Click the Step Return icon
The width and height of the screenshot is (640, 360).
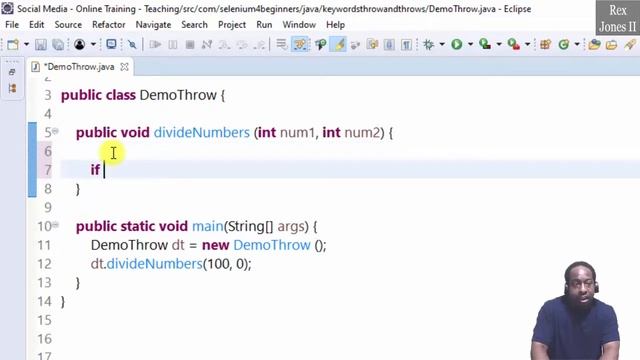coord(259,44)
